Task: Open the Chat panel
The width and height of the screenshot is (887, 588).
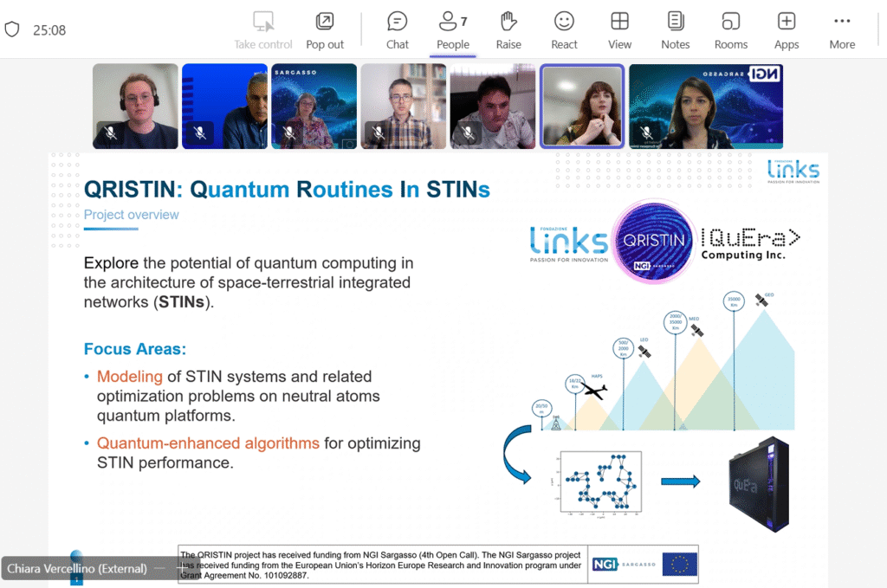Action: point(398,30)
